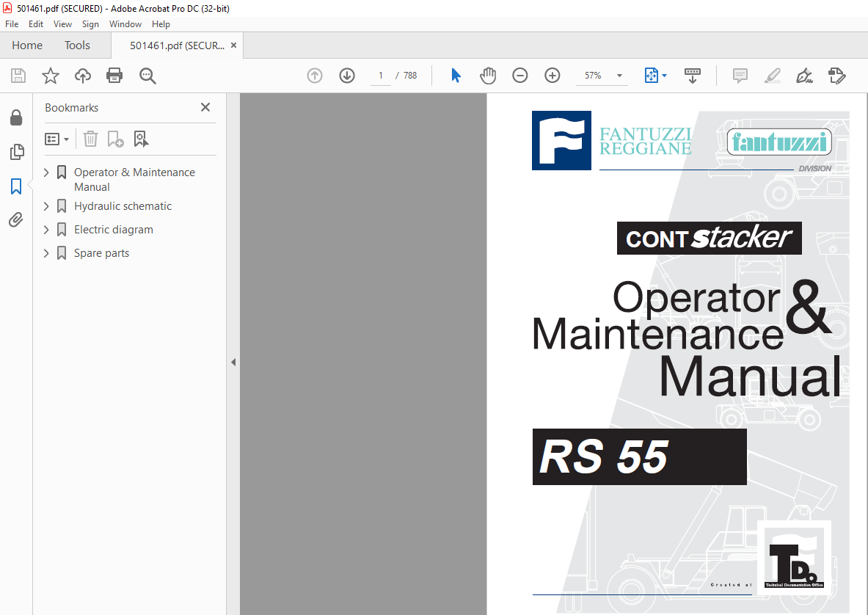The image size is (868, 615).
Task: Open the View menu
Action: [62, 23]
